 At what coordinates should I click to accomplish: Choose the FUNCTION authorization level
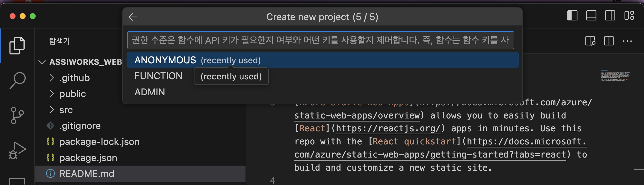click(x=158, y=76)
